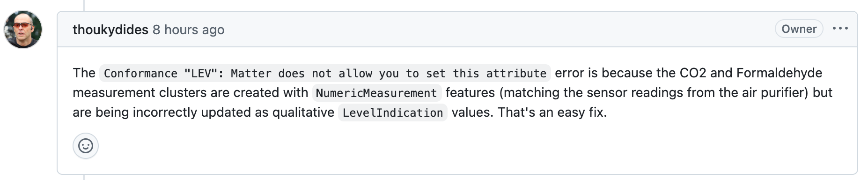Add a reaction with the smiley button
The image size is (868, 180).
pyautogui.click(x=86, y=146)
